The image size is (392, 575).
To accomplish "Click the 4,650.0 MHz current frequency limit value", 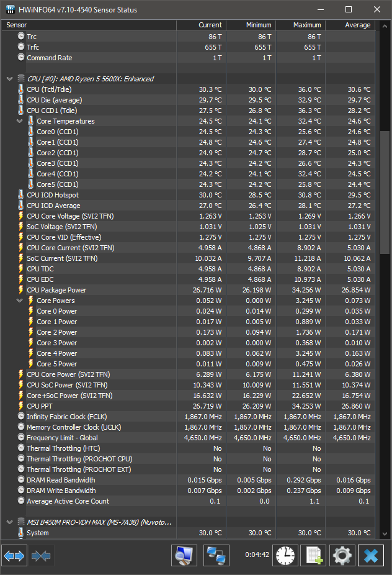I will point(203,438).
